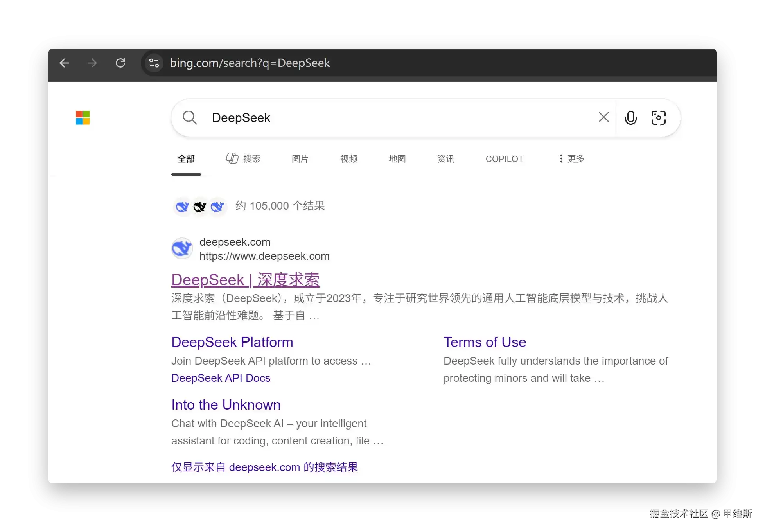Switch to the 搜索 tab
765x532 pixels.
click(243, 158)
